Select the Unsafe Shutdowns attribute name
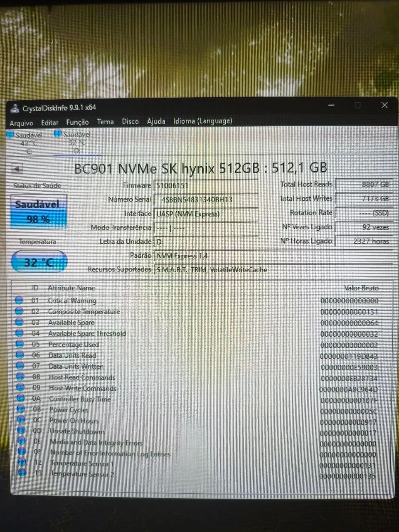This screenshot has width=399, height=532. coord(78,431)
